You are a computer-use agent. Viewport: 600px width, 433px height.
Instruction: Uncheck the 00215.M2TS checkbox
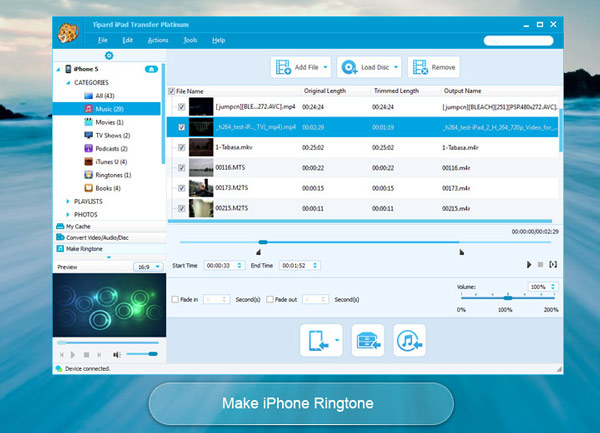[x=182, y=208]
